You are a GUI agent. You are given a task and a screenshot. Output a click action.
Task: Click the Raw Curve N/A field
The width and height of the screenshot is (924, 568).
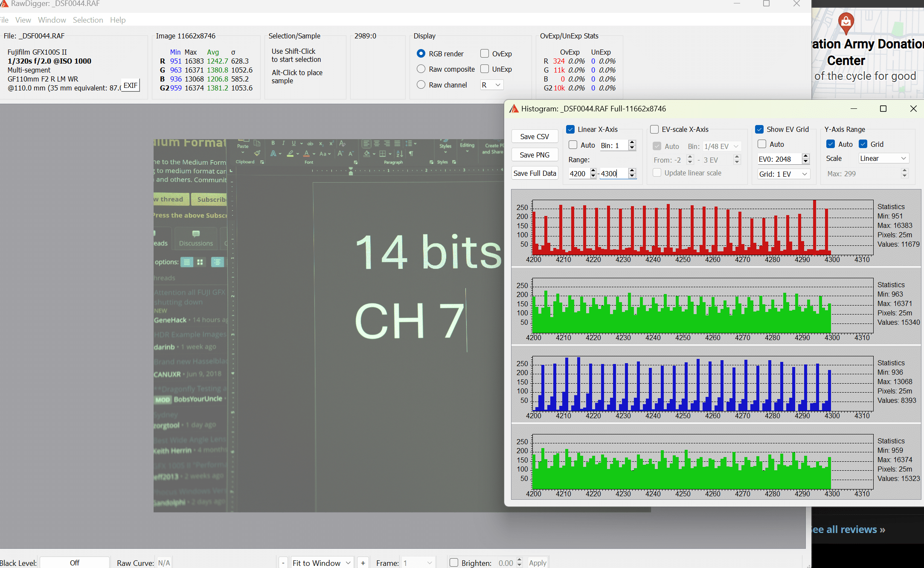(164, 563)
